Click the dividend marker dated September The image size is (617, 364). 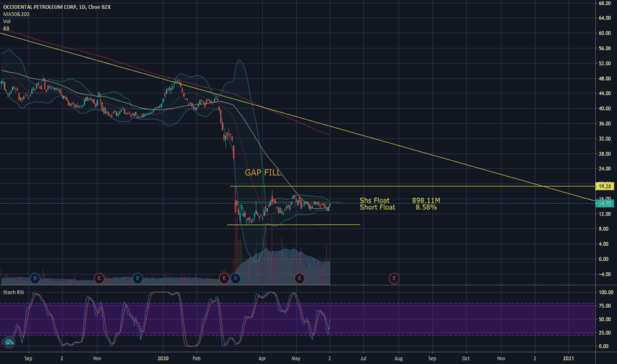point(35,278)
